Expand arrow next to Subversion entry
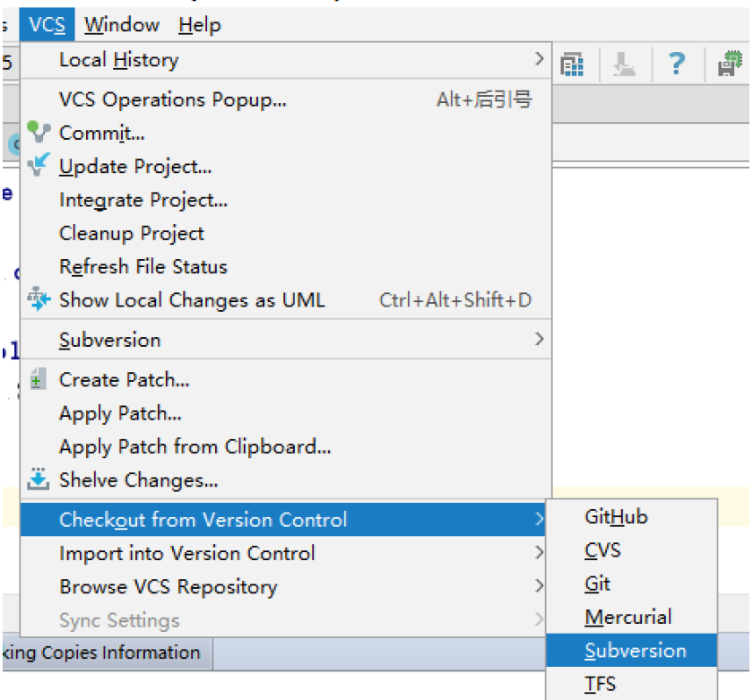Image resolution: width=753 pixels, height=700 pixels. point(539,339)
